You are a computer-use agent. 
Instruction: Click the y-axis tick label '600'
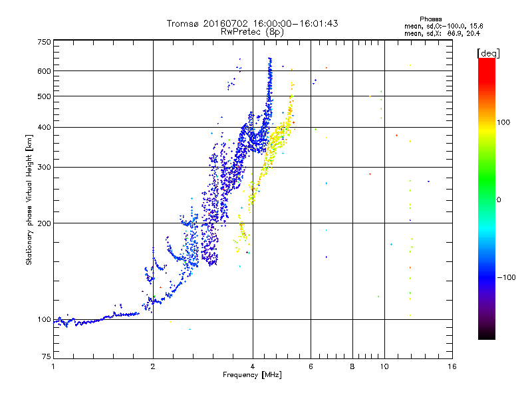[44, 71]
